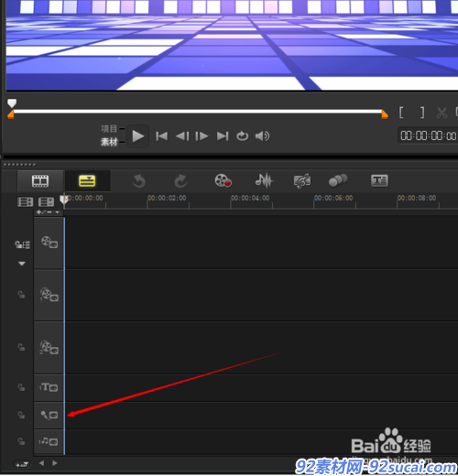The image size is (458, 476).
Task: Open the Record/Capture option icon
Action: 223,180
